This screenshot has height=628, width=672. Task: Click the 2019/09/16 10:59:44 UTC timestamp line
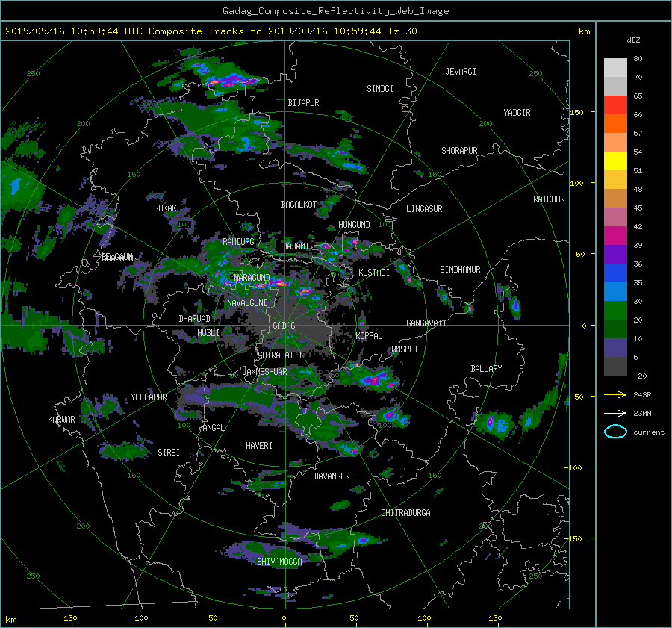[211, 31]
